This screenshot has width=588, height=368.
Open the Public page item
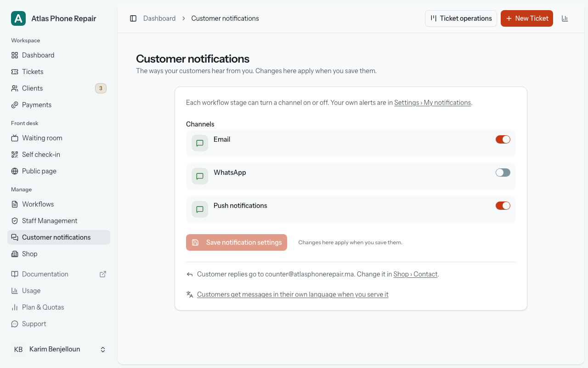tap(59, 171)
